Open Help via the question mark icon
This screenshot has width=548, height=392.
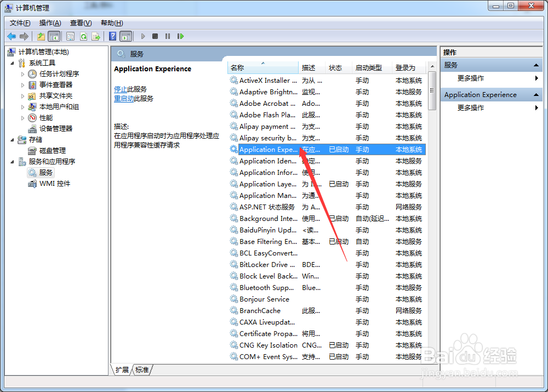point(112,36)
